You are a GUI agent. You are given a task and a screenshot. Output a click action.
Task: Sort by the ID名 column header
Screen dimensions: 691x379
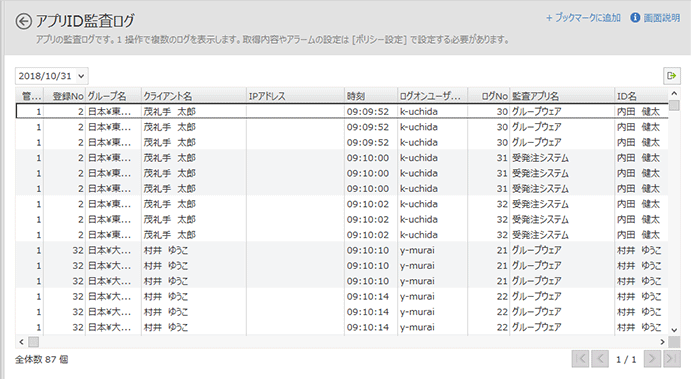[641, 96]
